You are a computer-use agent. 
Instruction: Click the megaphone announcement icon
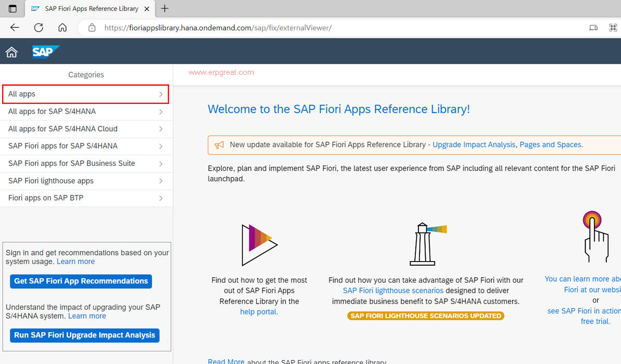pyautogui.click(x=219, y=145)
